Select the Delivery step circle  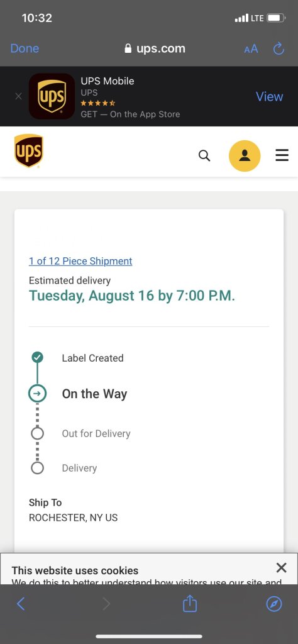37,468
